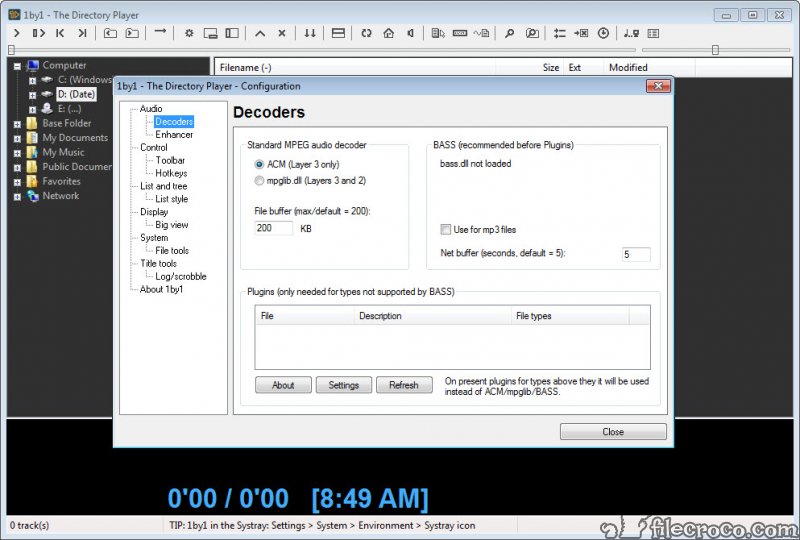Click the double down arrows toolbar icon
The height and width of the screenshot is (540, 800).
[310, 33]
